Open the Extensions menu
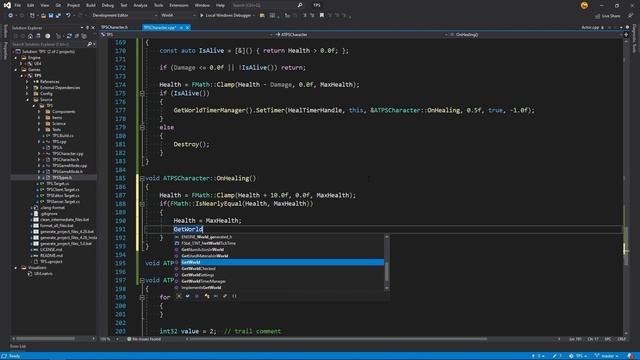The height and width of the screenshot is (360, 640). (x=179, y=5)
